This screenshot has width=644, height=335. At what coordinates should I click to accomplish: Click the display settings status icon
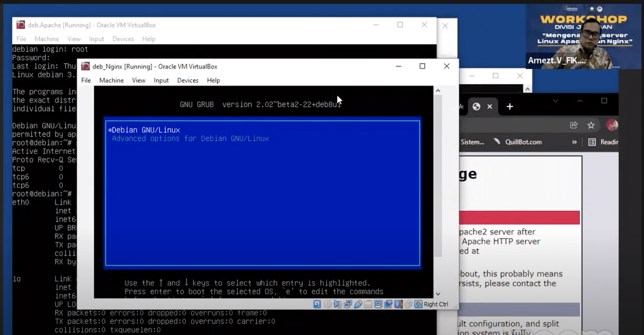point(378,304)
